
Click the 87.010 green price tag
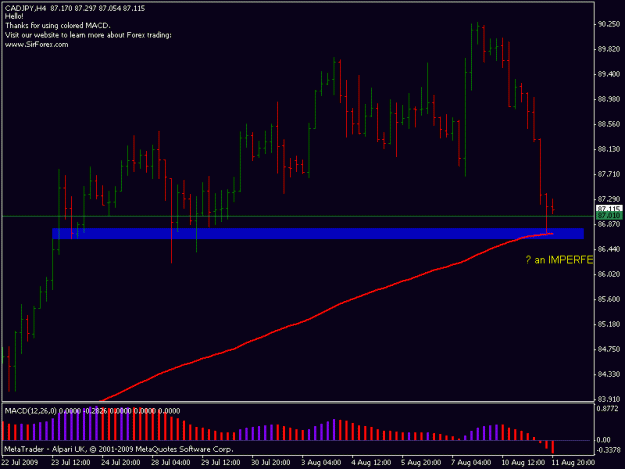609,216
